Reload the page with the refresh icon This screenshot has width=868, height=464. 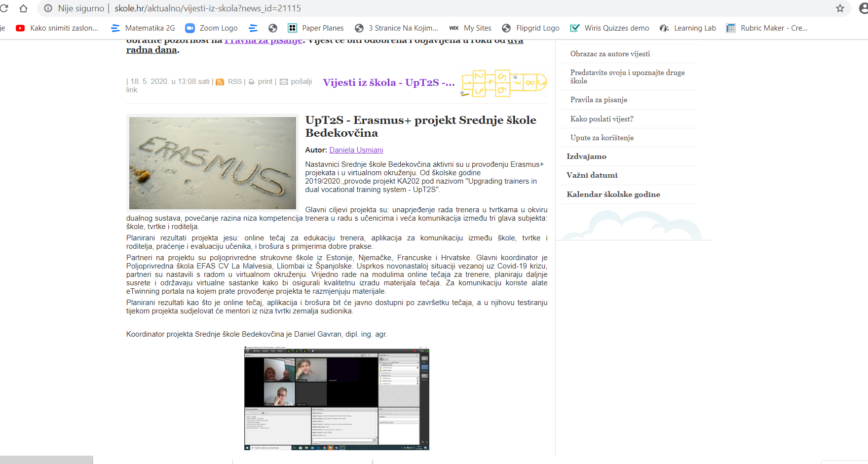[x=4, y=8]
